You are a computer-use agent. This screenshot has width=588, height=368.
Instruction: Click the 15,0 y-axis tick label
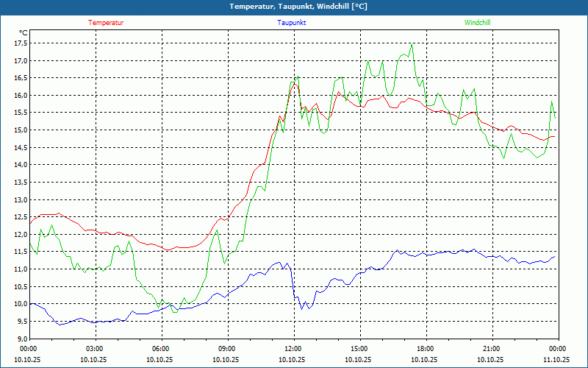point(20,130)
